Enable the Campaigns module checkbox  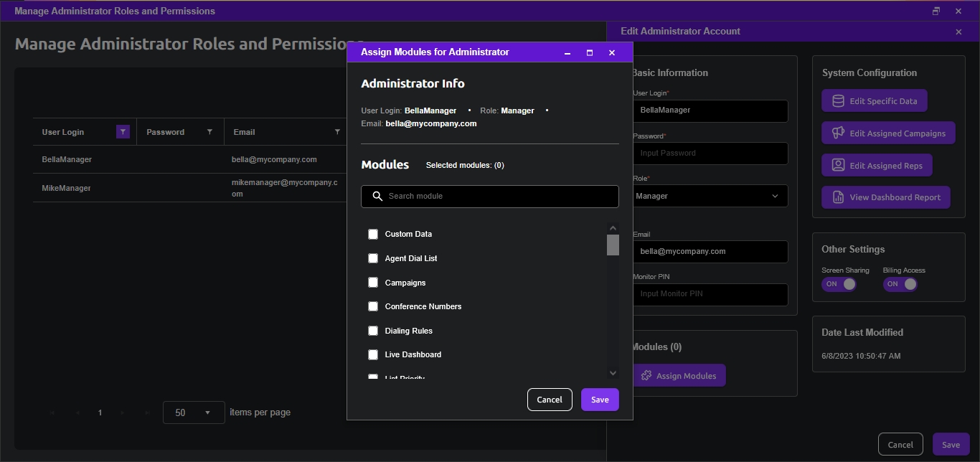point(373,283)
